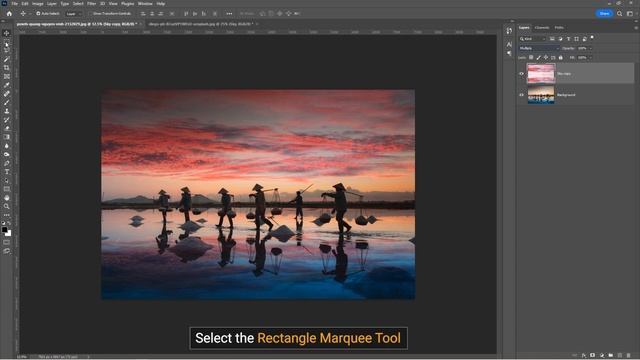Set the background color swatch
The image size is (640, 360).
tap(9, 233)
